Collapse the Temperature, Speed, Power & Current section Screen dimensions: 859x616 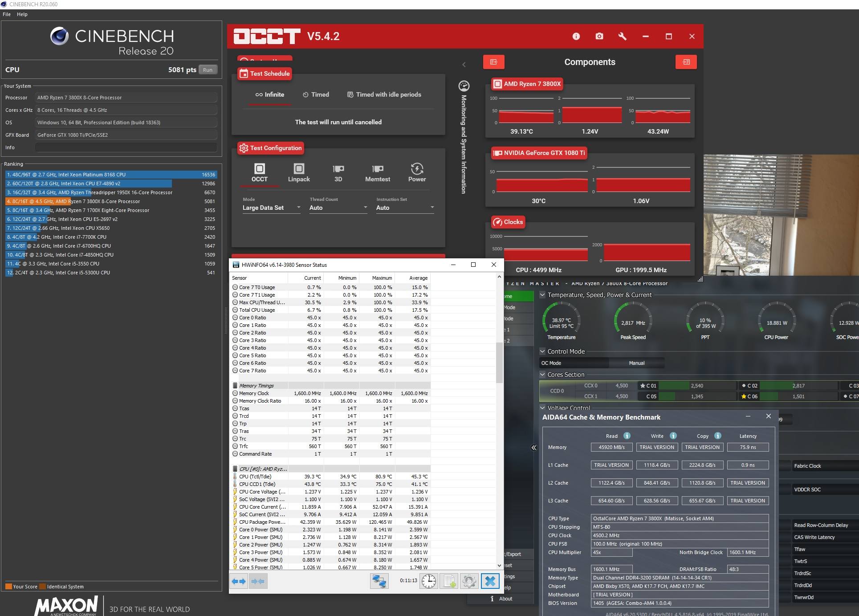pyautogui.click(x=542, y=295)
